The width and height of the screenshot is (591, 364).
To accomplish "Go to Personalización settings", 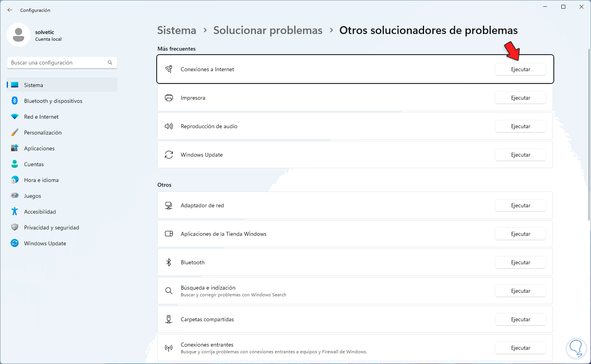I will point(43,133).
